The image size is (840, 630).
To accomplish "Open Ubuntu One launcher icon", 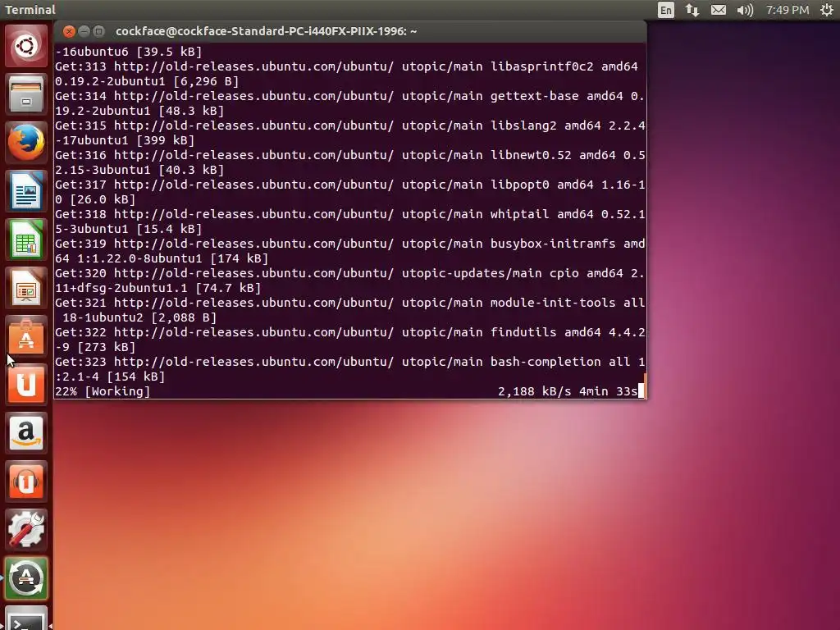I will [x=25, y=384].
